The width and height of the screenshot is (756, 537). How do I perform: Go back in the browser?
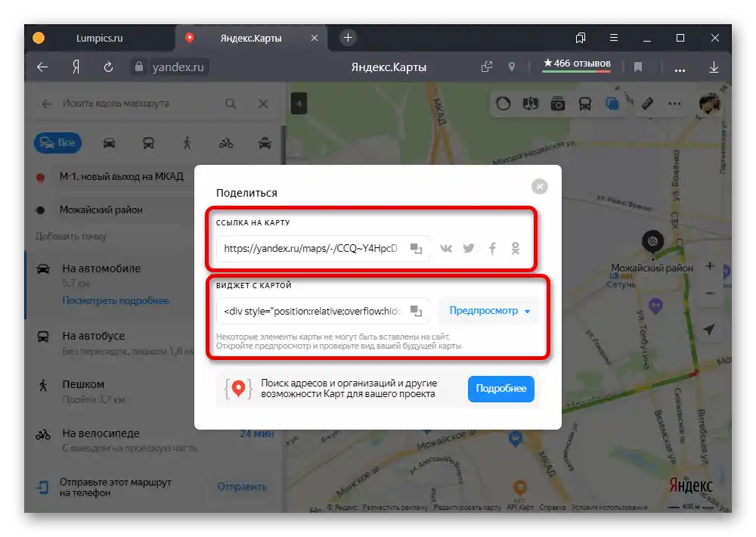(x=42, y=67)
